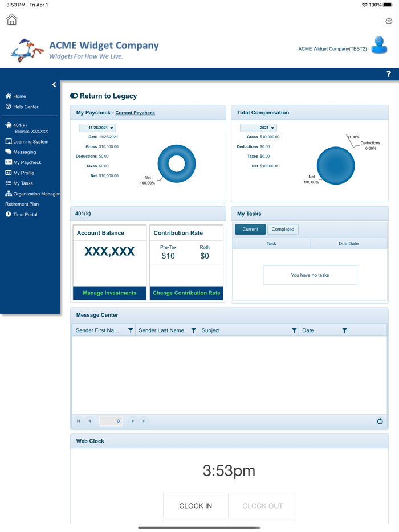The width and height of the screenshot is (399, 532).
Task: Open Help Center in the sidebar
Action: pos(22,107)
